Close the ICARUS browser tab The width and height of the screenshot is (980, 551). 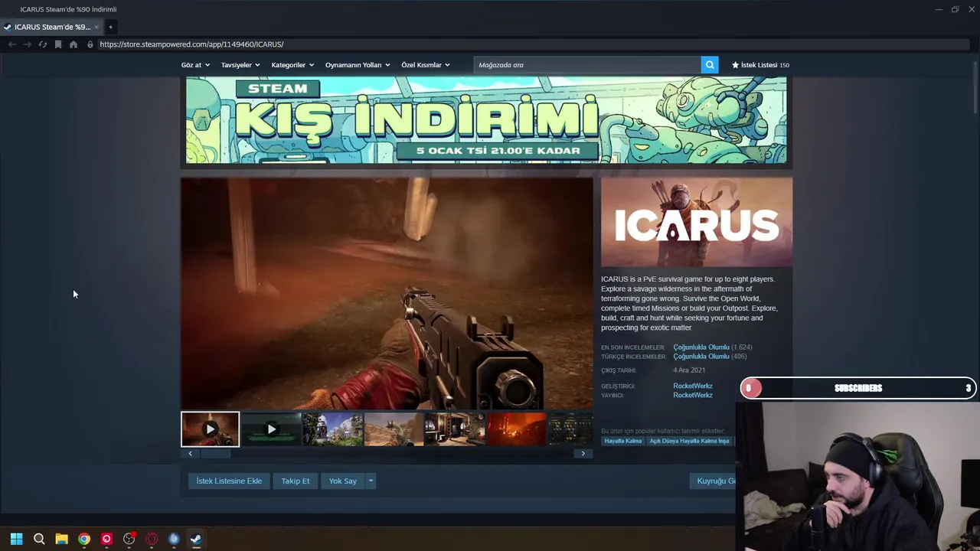(x=96, y=27)
